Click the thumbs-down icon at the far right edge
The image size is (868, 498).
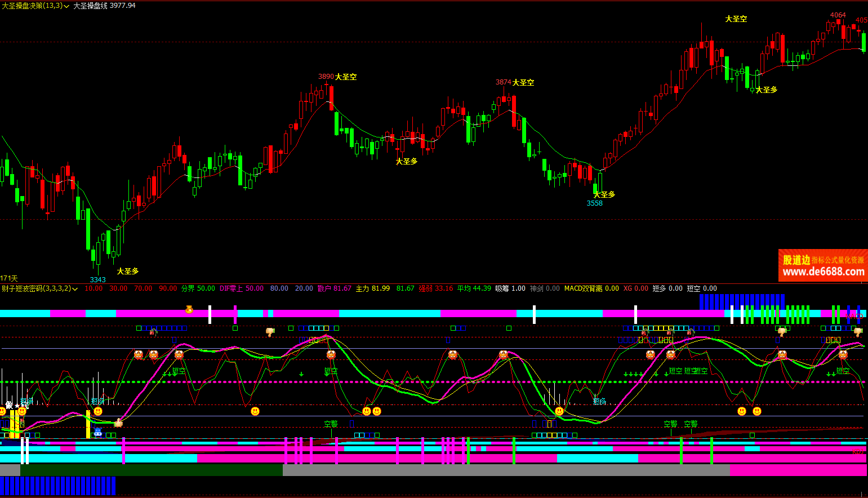858,332
